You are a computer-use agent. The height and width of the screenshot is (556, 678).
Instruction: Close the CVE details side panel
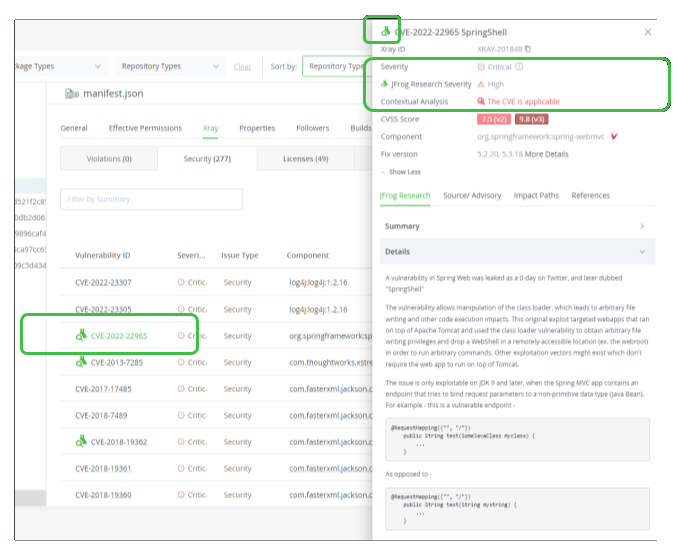click(x=647, y=31)
